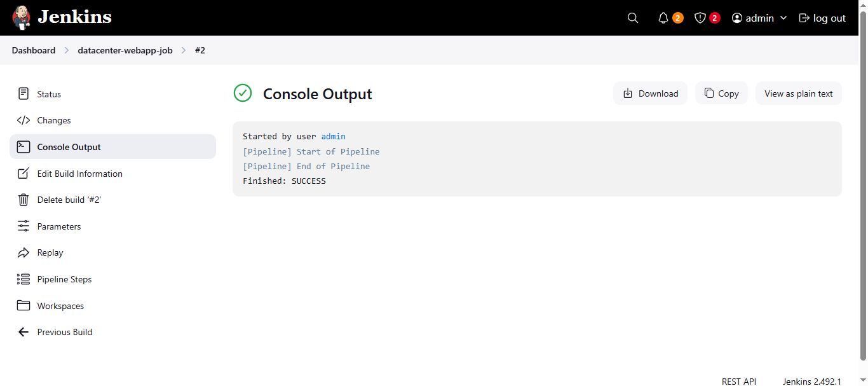Viewport: 868px width, 386px height.
Task: Open the Changes sidebar item
Action: pyautogui.click(x=54, y=120)
